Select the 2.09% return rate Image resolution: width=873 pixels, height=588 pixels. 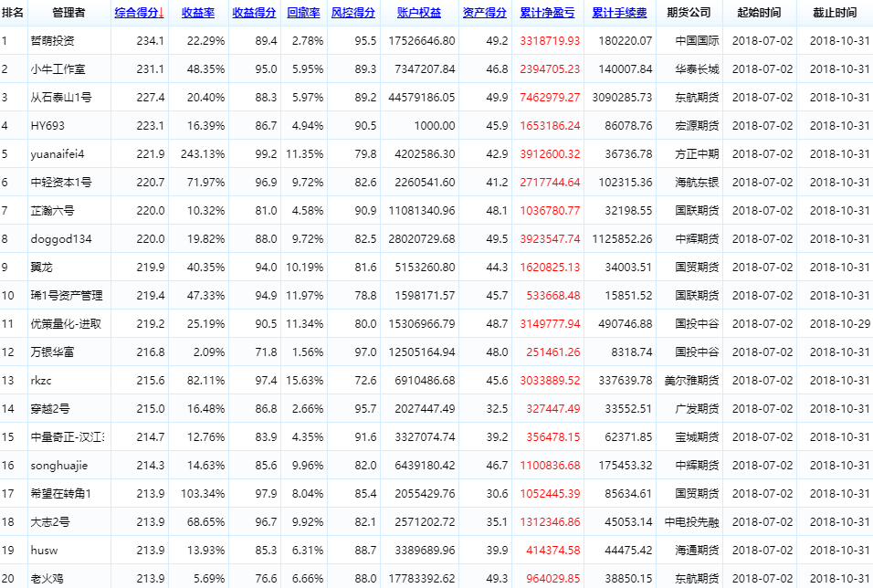(209, 352)
